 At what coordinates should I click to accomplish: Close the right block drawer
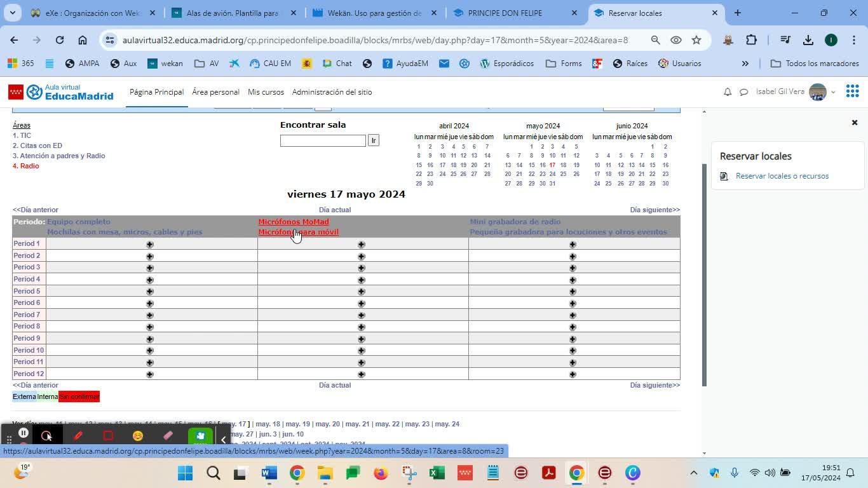(854, 123)
